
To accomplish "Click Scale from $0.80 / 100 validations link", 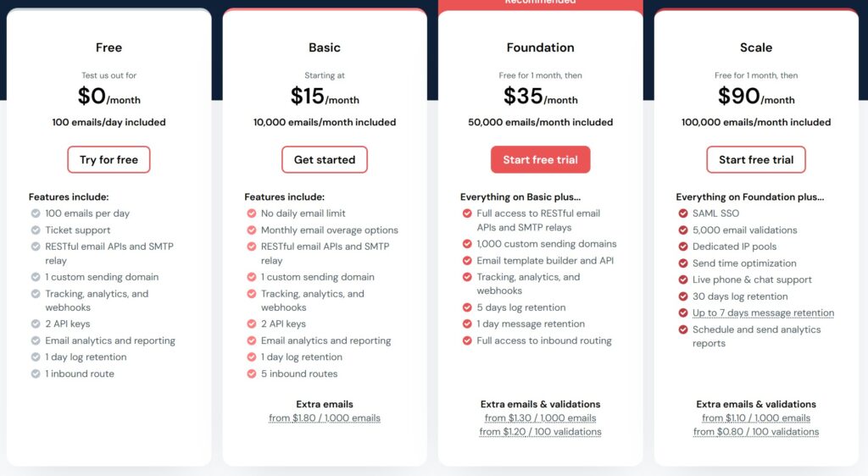I will pyautogui.click(x=756, y=432).
